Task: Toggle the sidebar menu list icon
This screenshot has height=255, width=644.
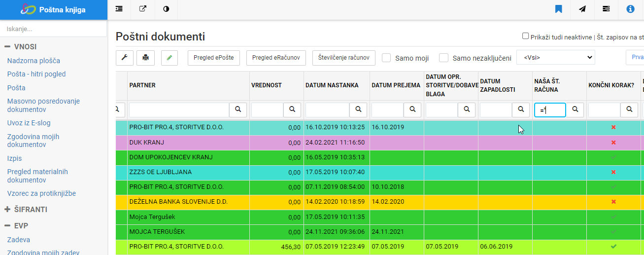Action: click(x=119, y=9)
